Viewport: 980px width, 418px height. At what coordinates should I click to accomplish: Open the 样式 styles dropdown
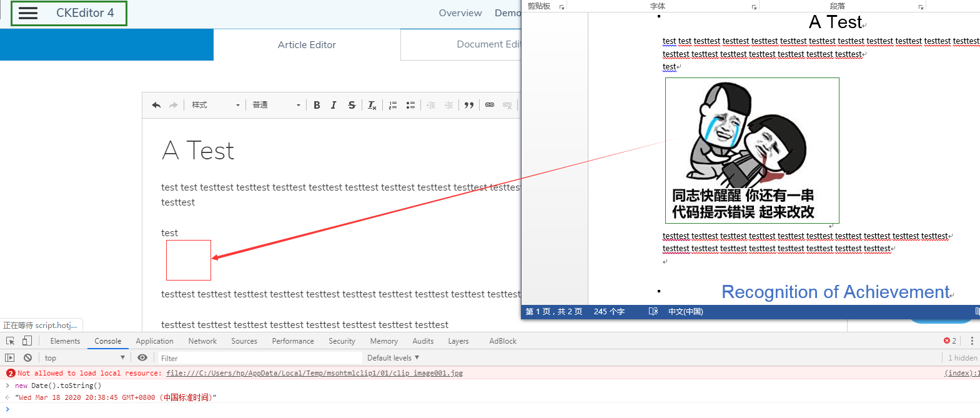(215, 105)
